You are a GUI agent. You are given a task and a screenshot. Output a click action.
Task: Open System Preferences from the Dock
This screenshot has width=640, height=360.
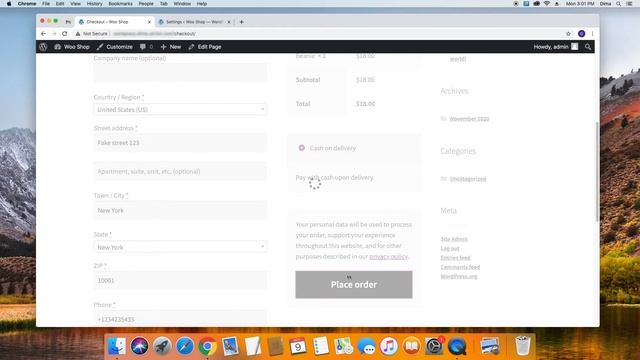click(434, 346)
